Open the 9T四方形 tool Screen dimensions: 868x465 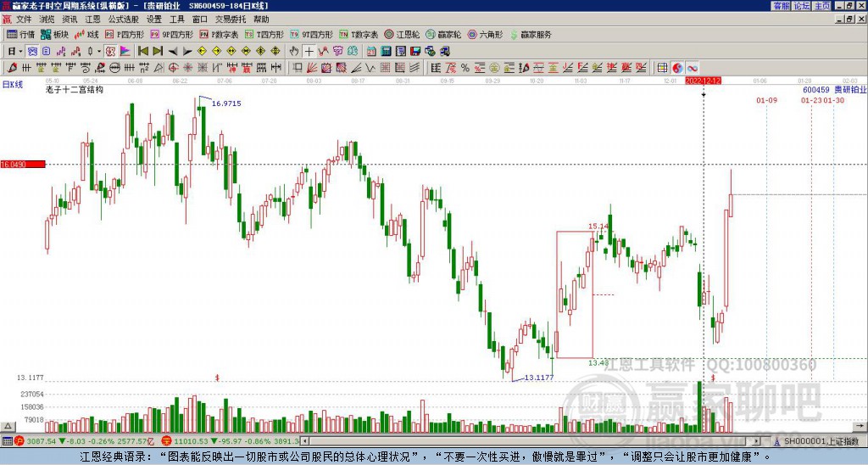pos(311,34)
